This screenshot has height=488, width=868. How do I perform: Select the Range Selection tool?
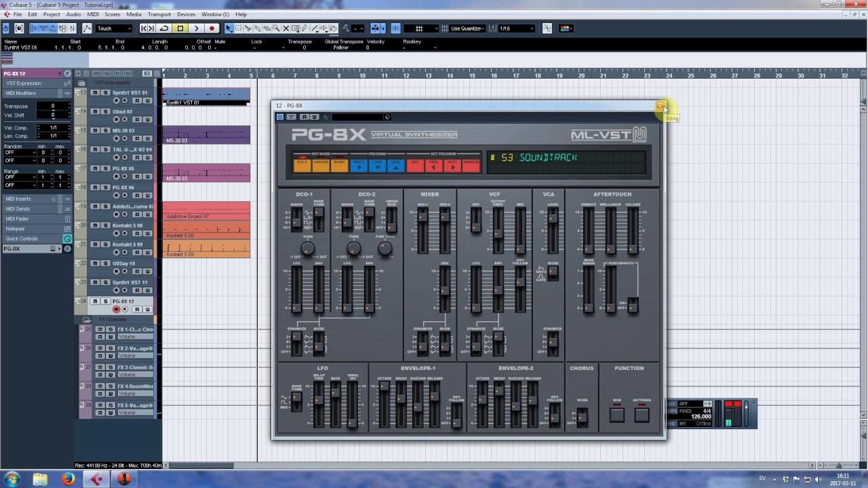[x=238, y=28]
